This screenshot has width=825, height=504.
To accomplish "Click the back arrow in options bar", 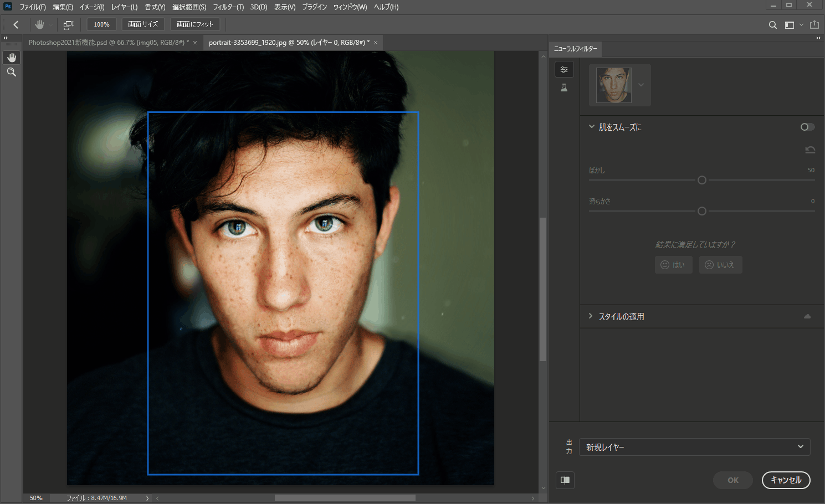I will click(x=16, y=24).
